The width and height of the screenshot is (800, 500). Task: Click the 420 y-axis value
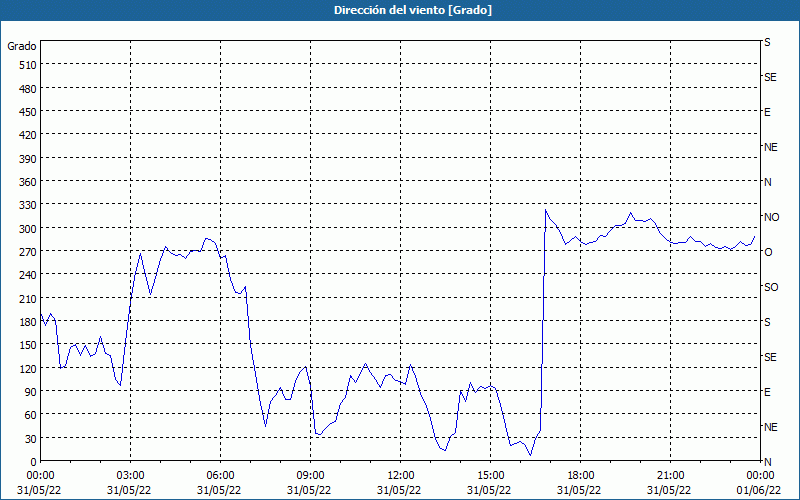[x=28, y=135]
